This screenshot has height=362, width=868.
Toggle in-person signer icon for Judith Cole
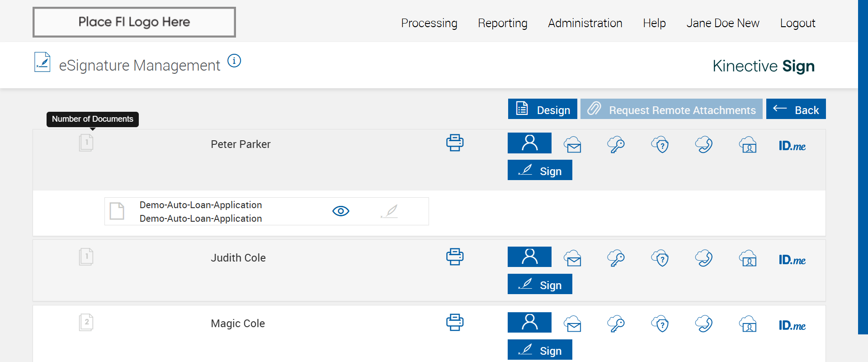point(529,257)
